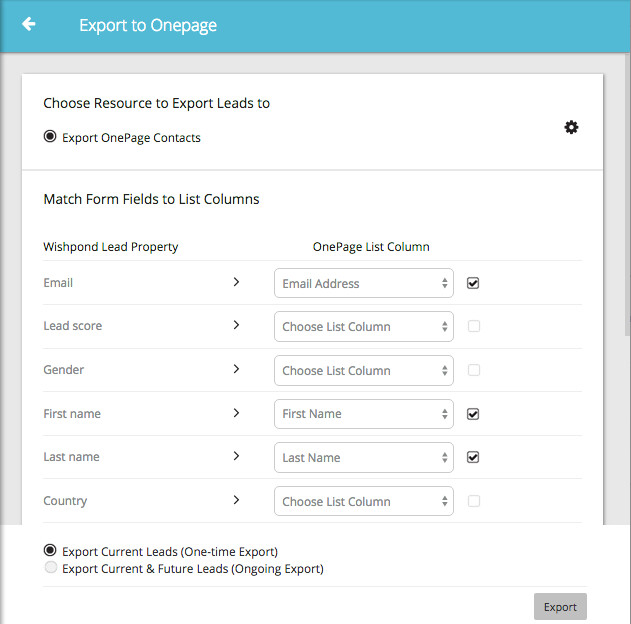Check the Lead score row checkbox
The width and height of the screenshot is (631, 624).
tap(474, 326)
